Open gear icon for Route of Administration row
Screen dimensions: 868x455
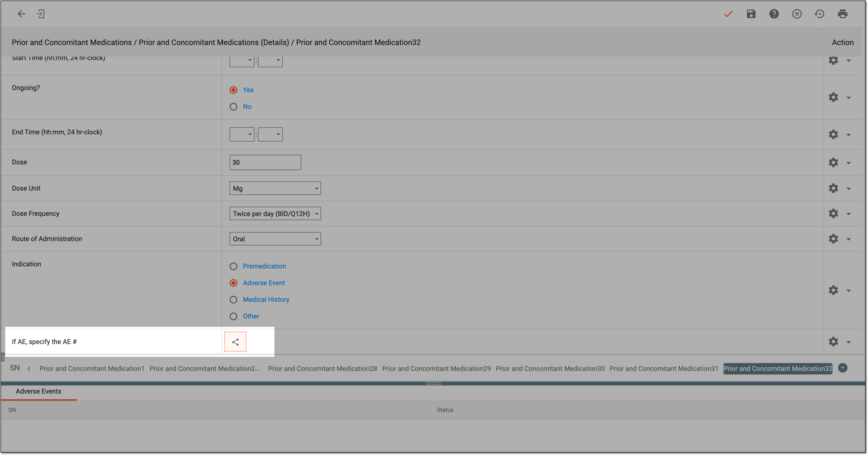tap(833, 239)
